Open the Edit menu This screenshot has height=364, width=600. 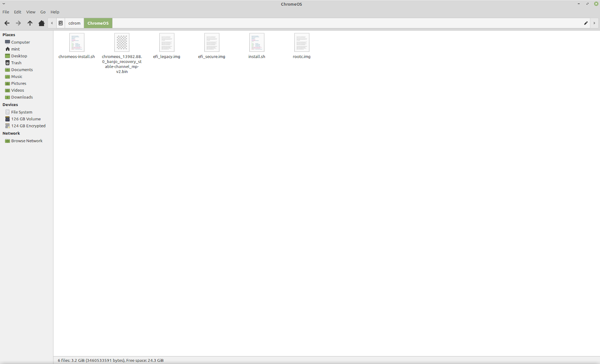coord(18,12)
